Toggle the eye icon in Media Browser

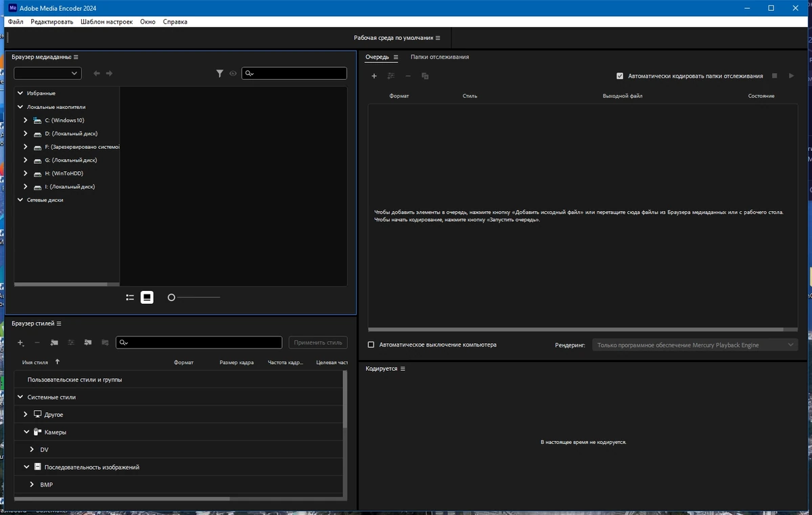tap(233, 73)
